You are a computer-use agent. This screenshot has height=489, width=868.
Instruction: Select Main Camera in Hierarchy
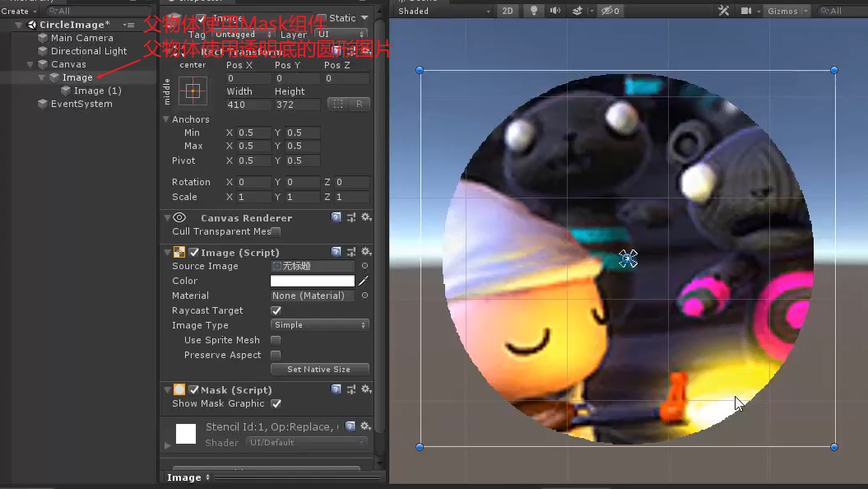pos(81,38)
